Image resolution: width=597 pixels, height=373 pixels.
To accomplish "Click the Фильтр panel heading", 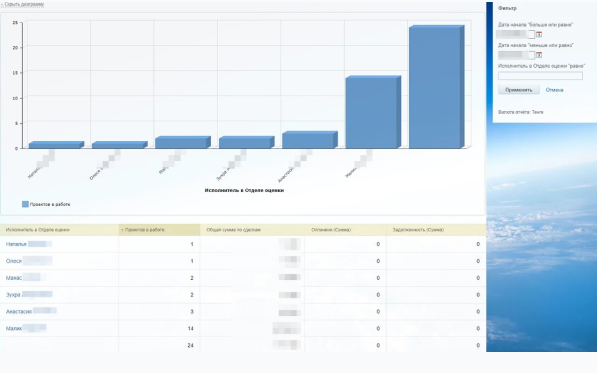I will (x=507, y=8).
